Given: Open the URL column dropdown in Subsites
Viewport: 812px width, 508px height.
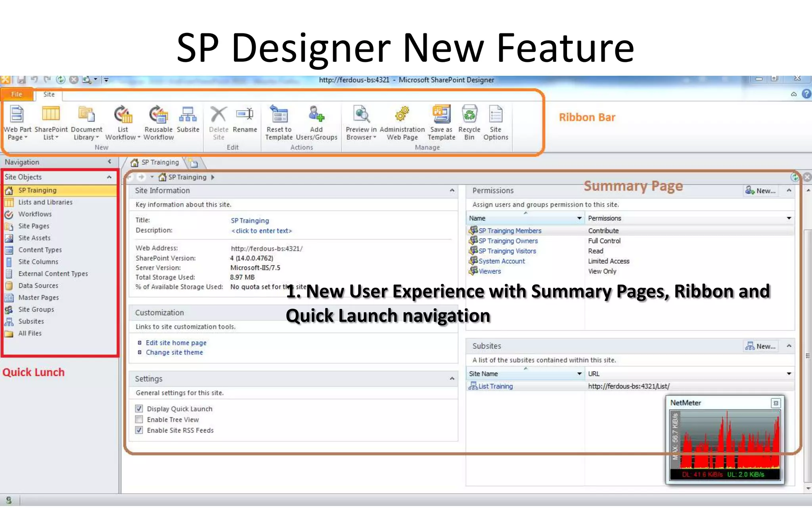Looking at the screenshot, I should 789,374.
